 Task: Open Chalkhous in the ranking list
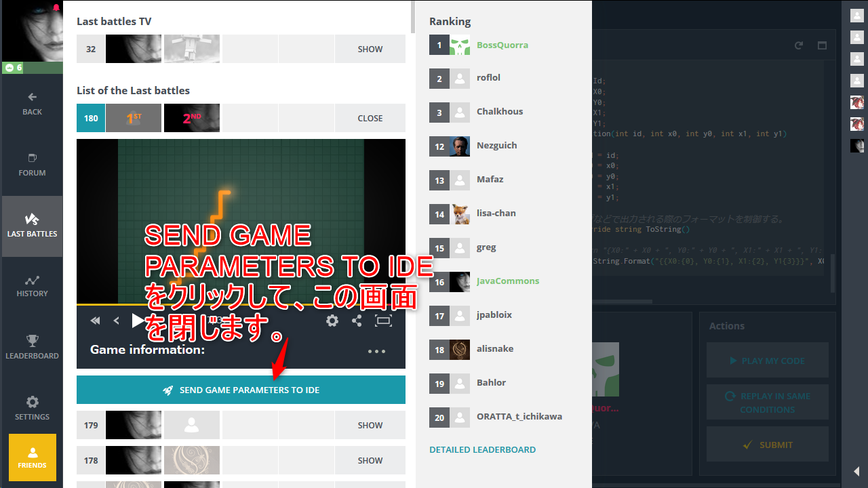point(500,111)
